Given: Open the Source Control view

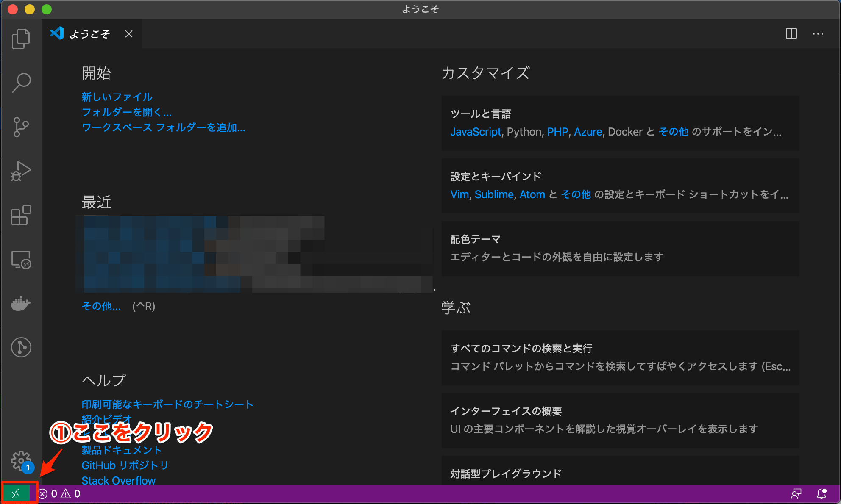Looking at the screenshot, I should tap(21, 127).
